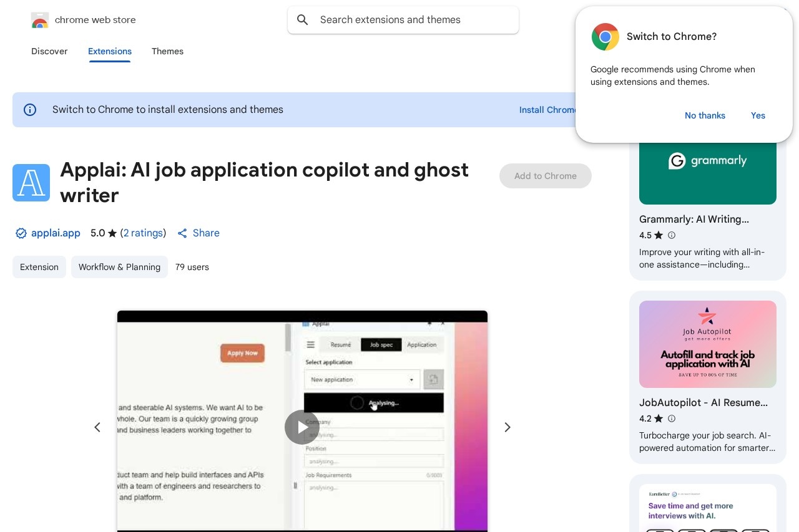
Task: Dismiss the dialog with No thanks
Action: (705, 115)
